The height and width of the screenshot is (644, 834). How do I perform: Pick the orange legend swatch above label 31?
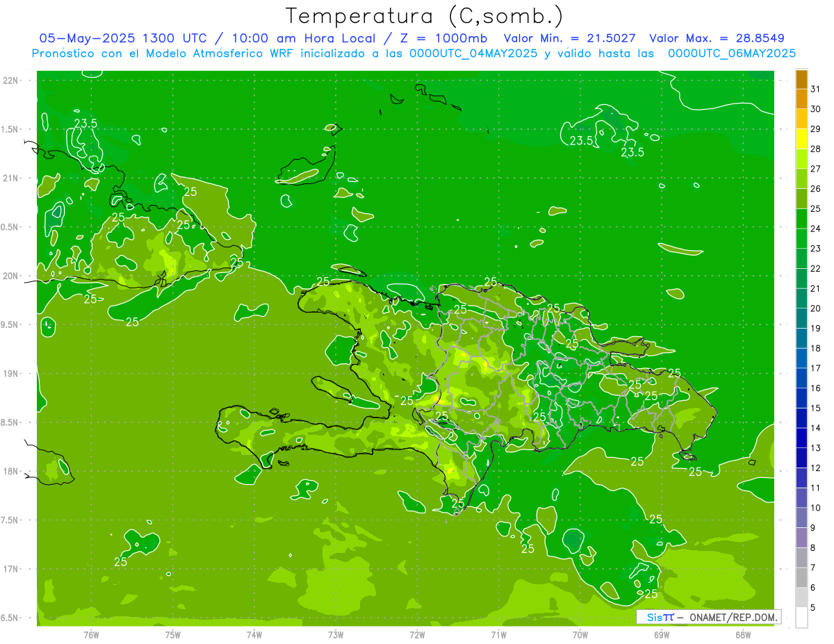pos(801,79)
